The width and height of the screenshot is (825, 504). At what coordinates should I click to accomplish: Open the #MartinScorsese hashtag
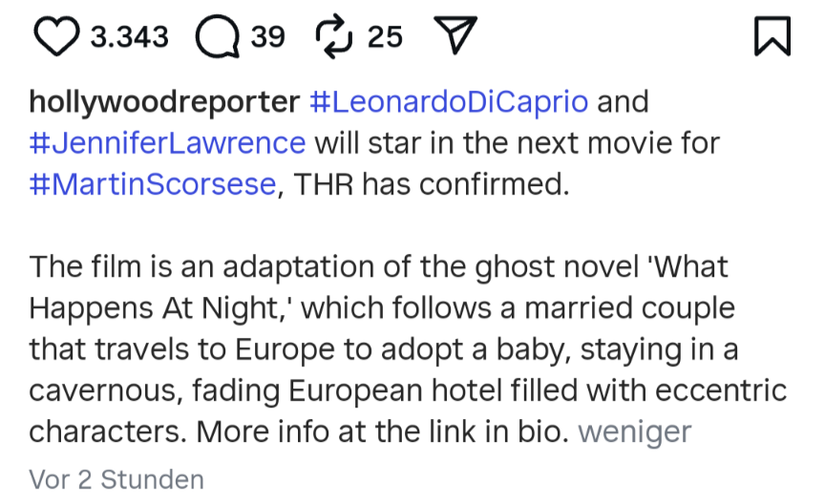153,184
